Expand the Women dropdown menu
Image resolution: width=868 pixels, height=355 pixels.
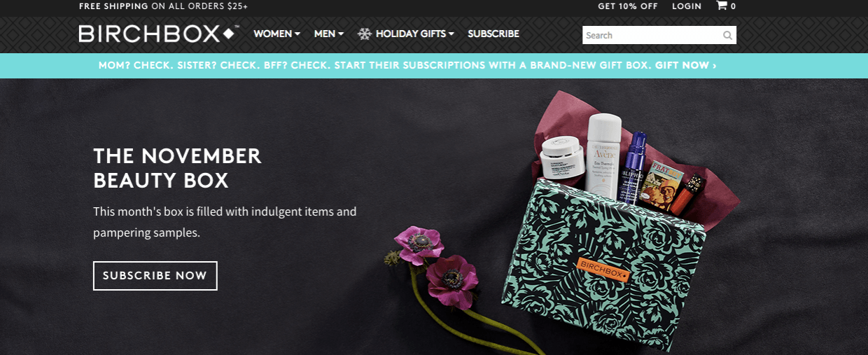pos(276,34)
